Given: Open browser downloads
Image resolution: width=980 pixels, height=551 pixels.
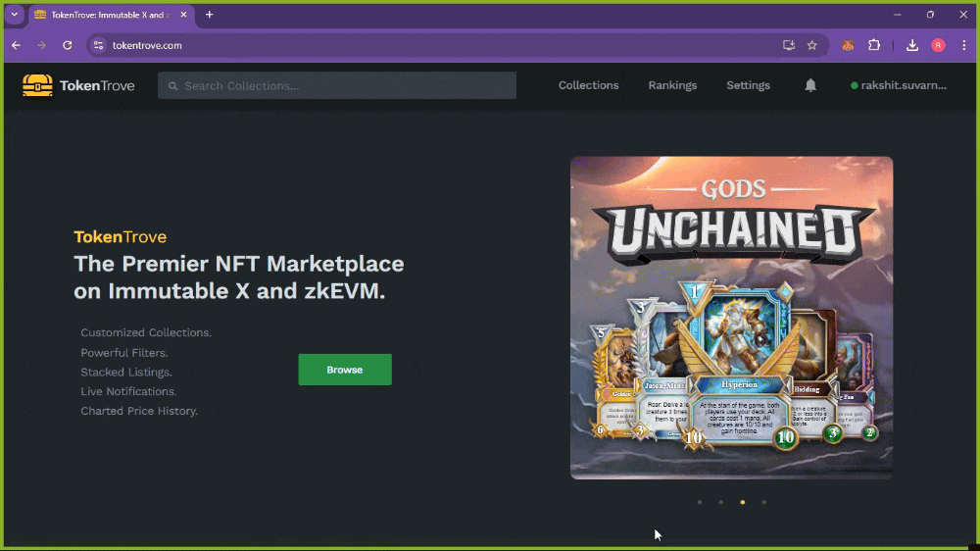Looking at the screenshot, I should tap(911, 45).
